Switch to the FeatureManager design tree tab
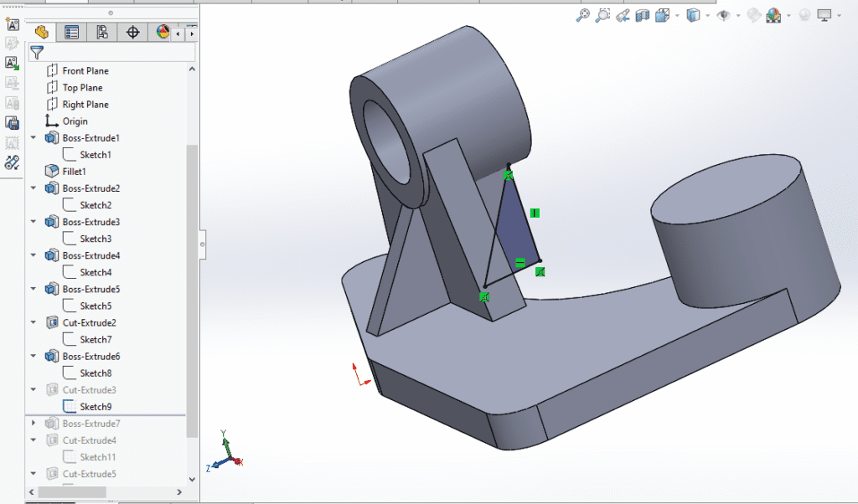Screen dimensions: 858x504 42,33
